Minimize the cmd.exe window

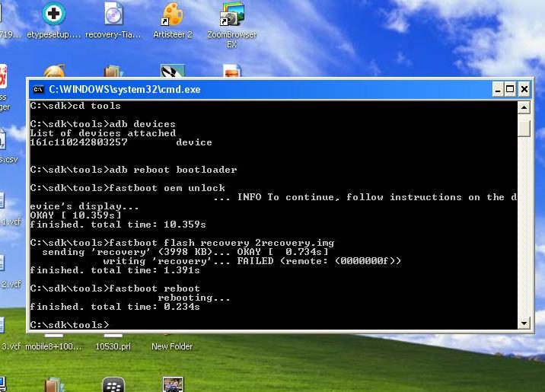[496, 89]
